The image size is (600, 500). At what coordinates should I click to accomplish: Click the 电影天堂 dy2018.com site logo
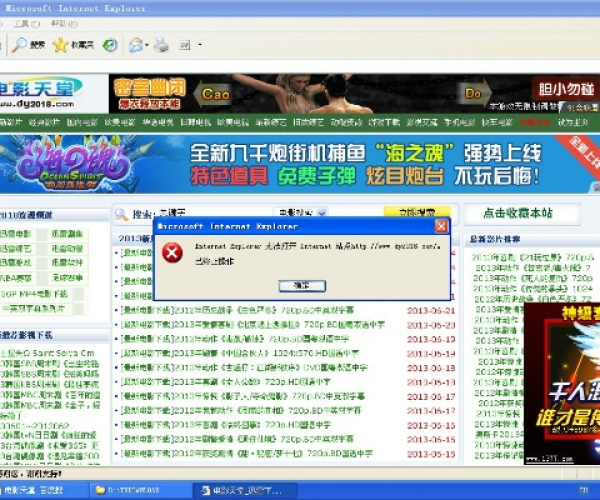[41, 93]
